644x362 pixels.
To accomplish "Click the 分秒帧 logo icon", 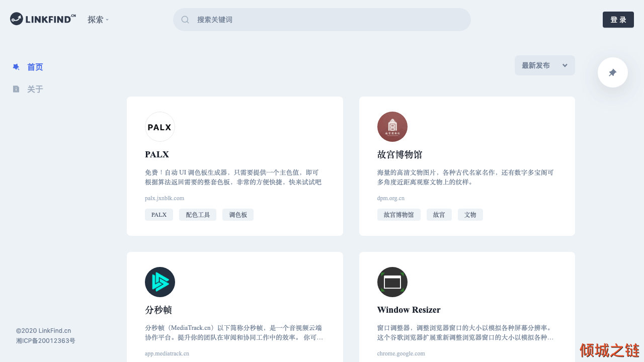I will [160, 282].
